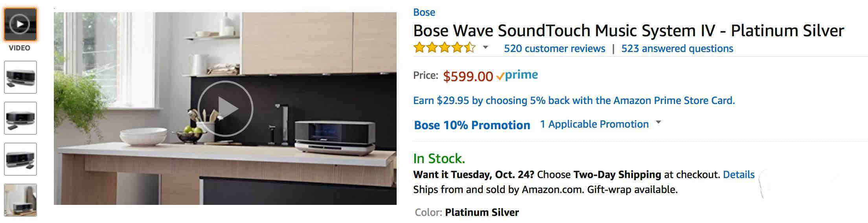868x223 pixels.
Task: View the second product image thumbnail
Action: 20,77
